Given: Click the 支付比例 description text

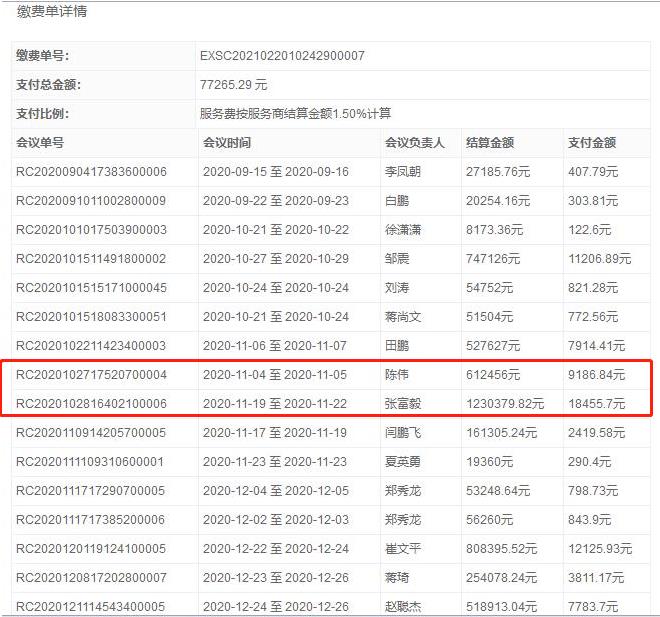Looking at the screenshot, I should coord(295,114).
